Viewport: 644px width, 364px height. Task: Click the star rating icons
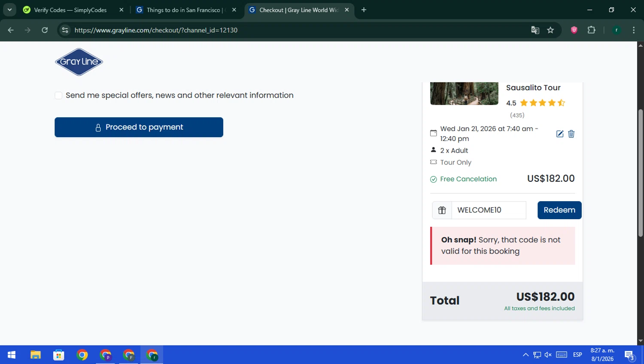tap(543, 103)
